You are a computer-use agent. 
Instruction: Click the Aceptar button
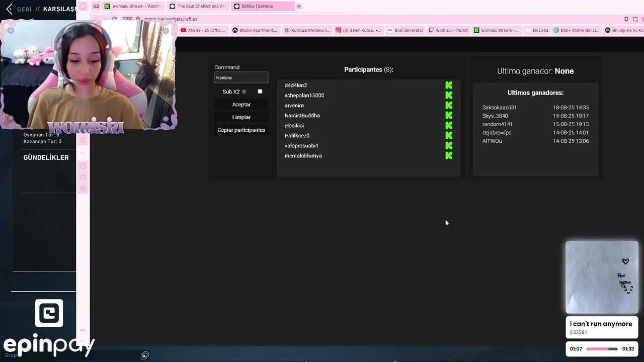[x=242, y=105]
